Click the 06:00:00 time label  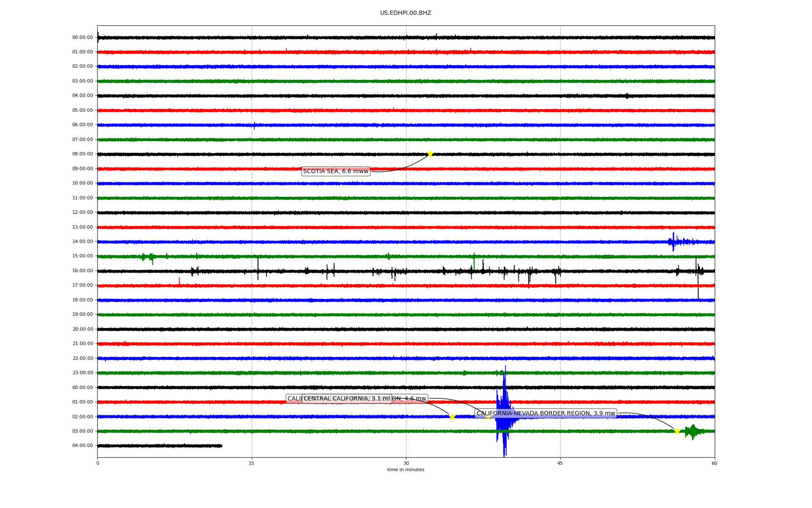click(82, 125)
